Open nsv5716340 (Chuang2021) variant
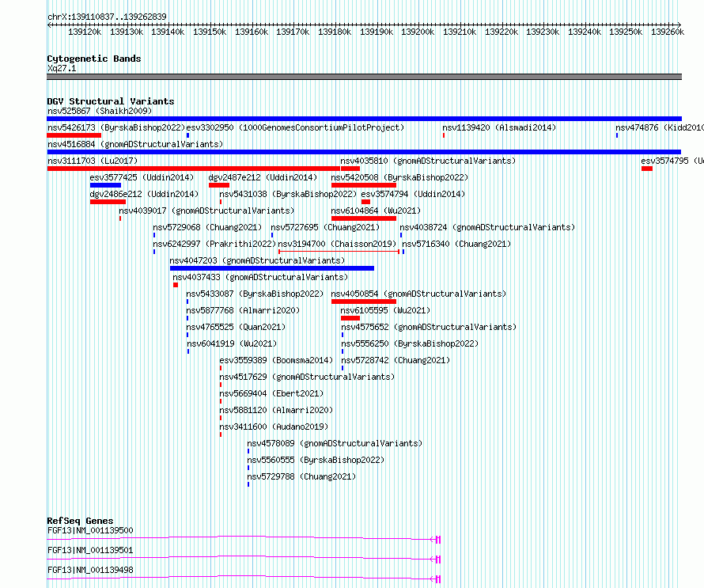This screenshot has height=588, width=704. tap(456, 244)
